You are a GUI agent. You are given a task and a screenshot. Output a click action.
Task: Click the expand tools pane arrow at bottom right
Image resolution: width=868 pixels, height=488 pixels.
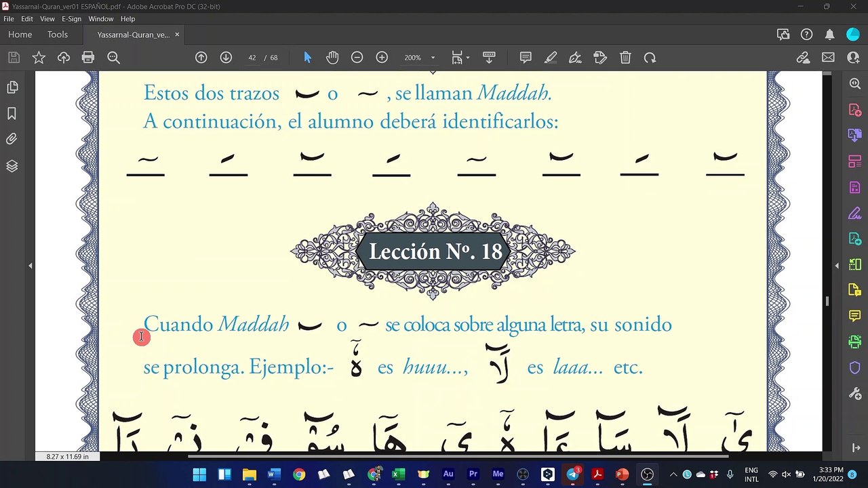point(854,447)
